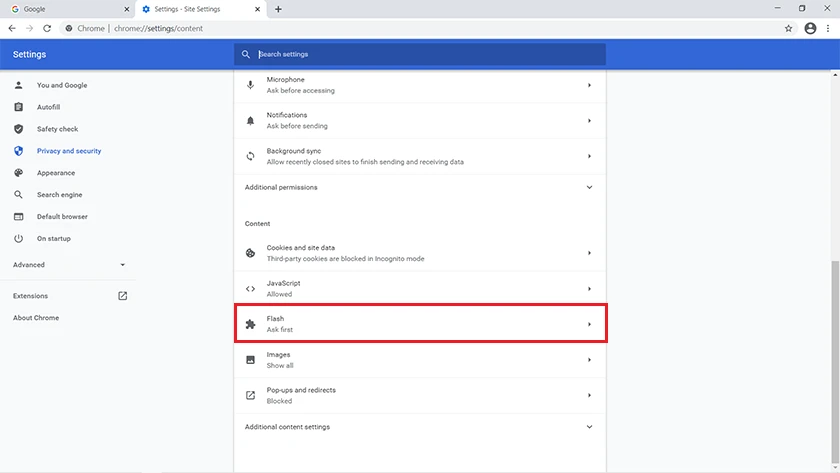
Task: Click the browser back arrow
Action: (x=12, y=28)
